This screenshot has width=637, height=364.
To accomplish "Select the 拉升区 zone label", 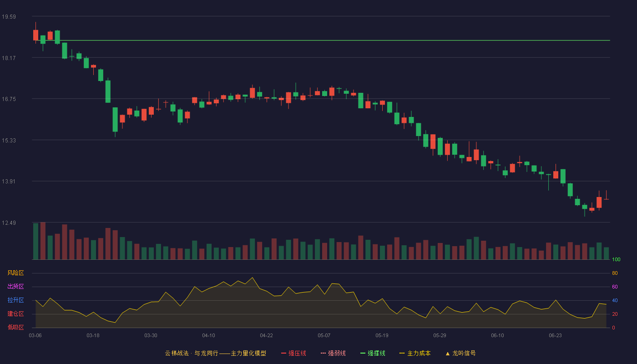I will 15,300.
